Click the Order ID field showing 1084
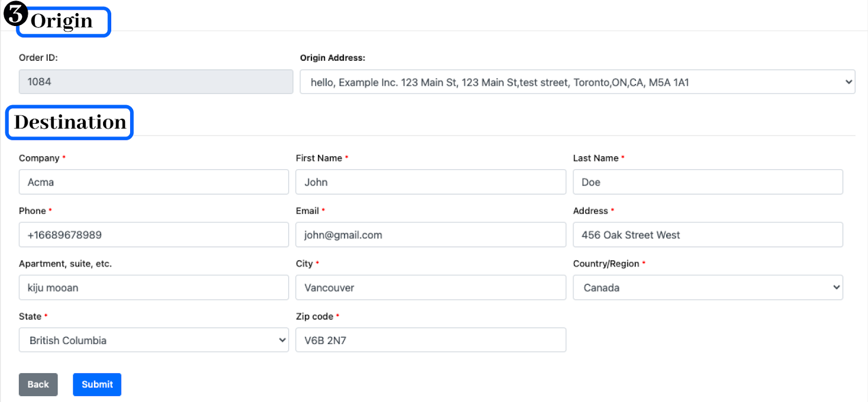The image size is (868, 402). pos(156,82)
